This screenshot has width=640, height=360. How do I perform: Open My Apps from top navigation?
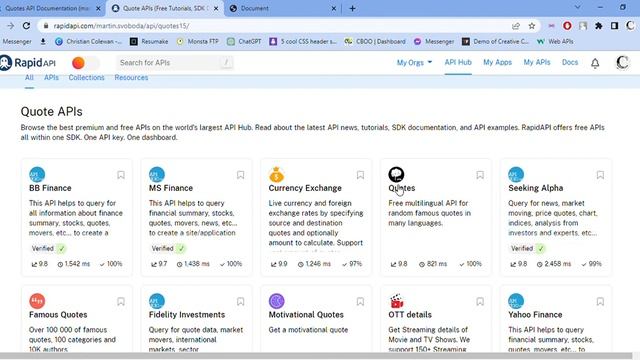tap(497, 62)
